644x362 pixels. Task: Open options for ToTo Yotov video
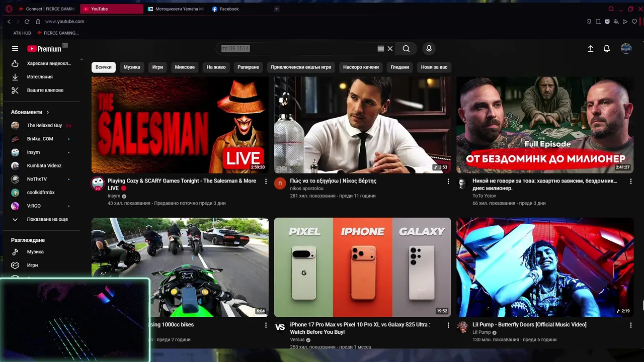tap(631, 182)
